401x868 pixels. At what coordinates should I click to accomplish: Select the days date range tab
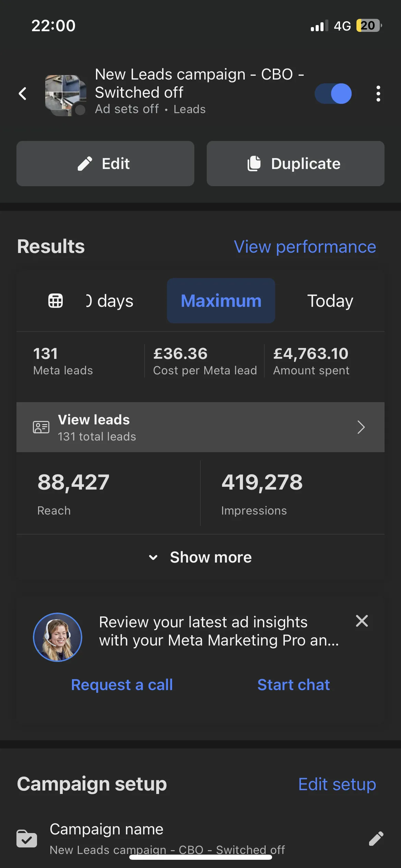tap(110, 301)
